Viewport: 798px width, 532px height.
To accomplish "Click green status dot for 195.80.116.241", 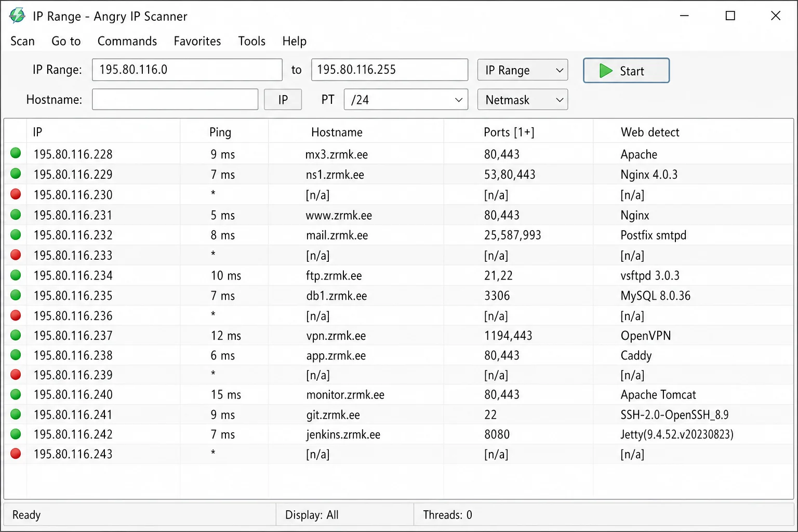I will tap(16, 414).
